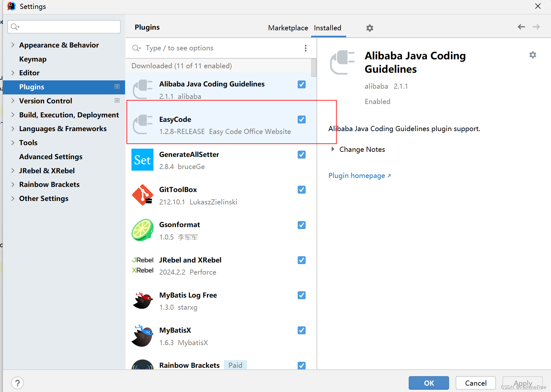Click the GitToolBox plugin icon

pyautogui.click(x=142, y=195)
